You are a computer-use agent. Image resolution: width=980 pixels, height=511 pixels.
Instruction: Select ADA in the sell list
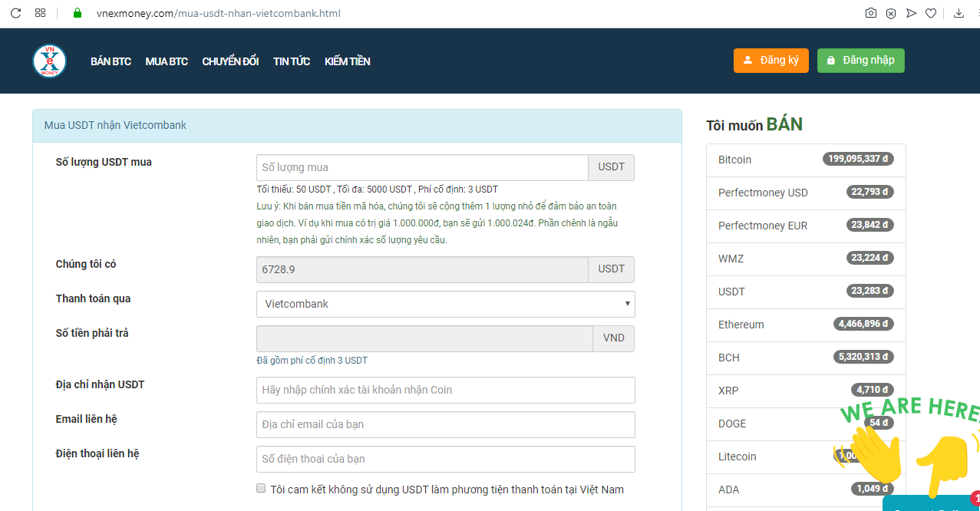[x=806, y=490]
